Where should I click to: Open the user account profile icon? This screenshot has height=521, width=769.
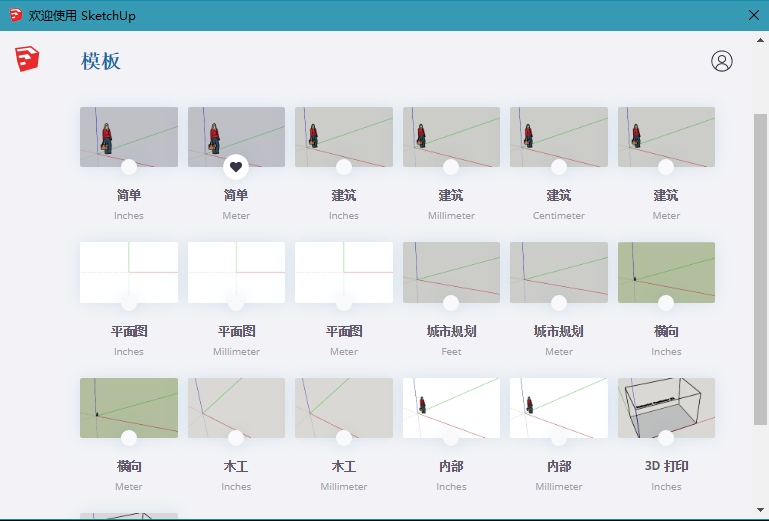(721, 61)
